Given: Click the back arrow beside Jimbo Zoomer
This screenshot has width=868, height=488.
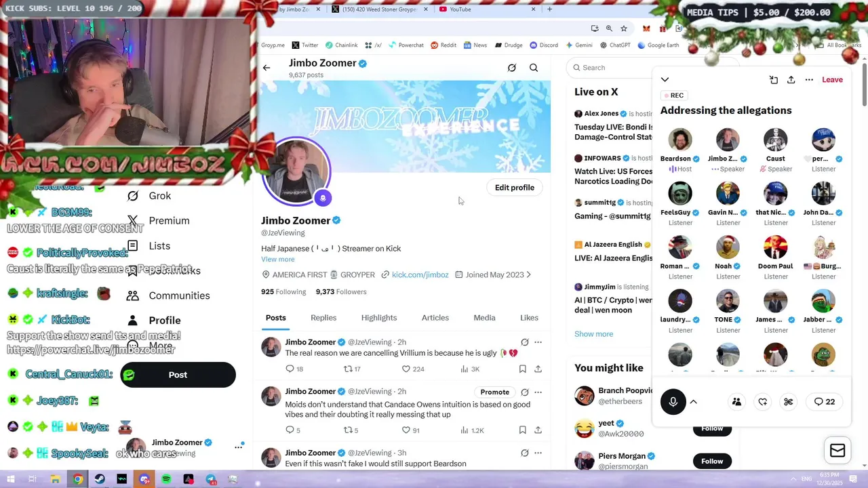Looking at the screenshot, I should pyautogui.click(x=267, y=68).
